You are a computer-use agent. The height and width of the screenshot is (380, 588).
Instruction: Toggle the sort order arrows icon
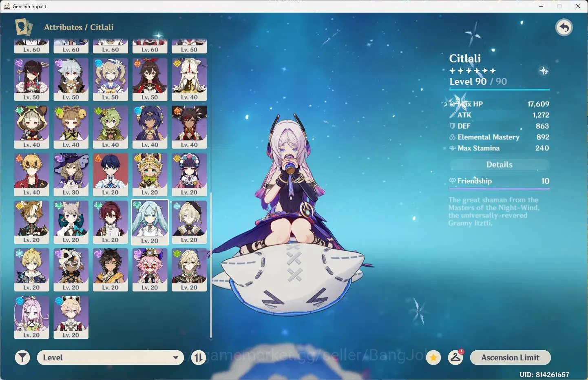click(x=199, y=358)
